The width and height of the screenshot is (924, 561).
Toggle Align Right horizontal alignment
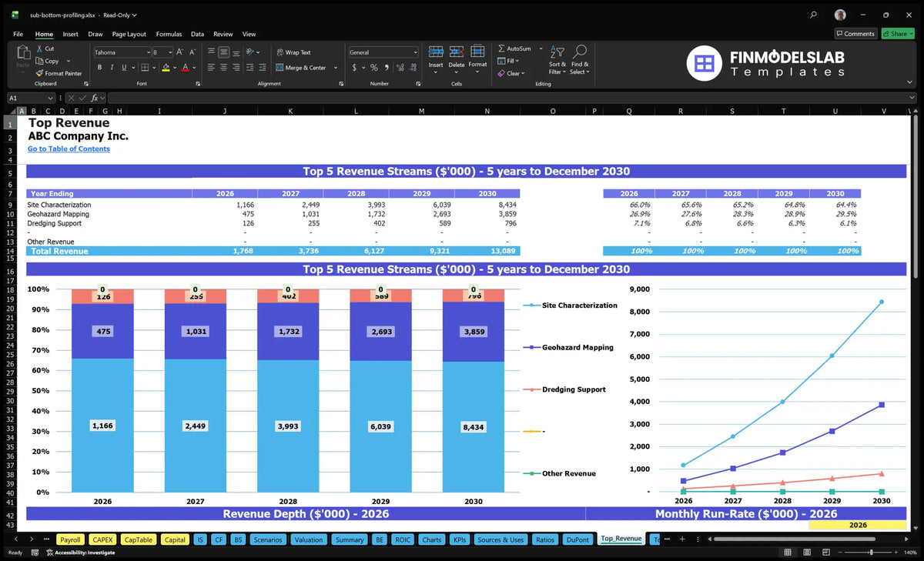[x=237, y=68]
